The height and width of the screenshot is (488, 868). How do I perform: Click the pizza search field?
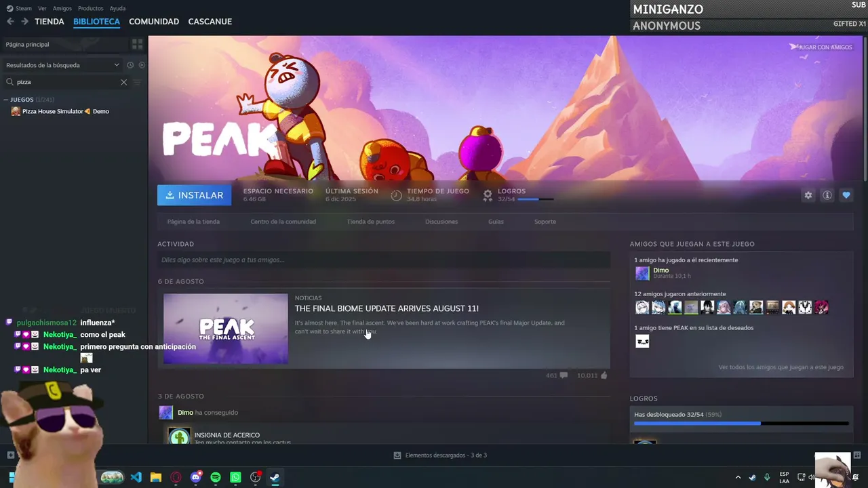67,82
